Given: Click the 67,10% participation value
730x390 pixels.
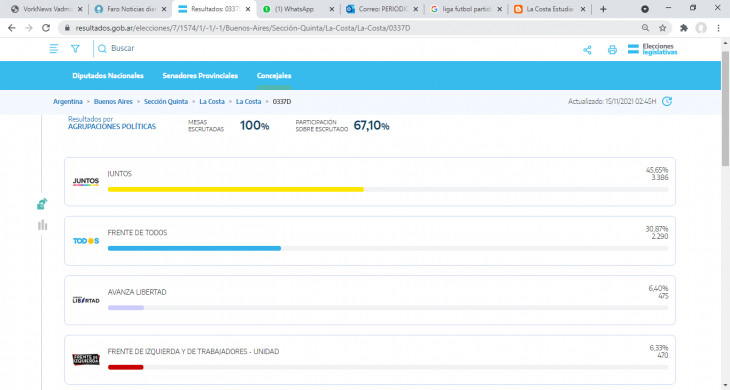Looking at the screenshot, I should point(372,126).
